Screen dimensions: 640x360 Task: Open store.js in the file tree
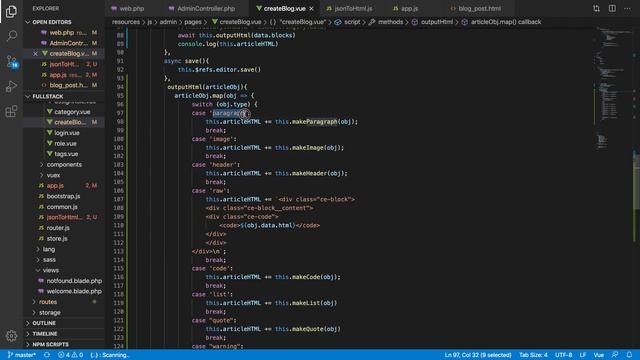(57, 239)
